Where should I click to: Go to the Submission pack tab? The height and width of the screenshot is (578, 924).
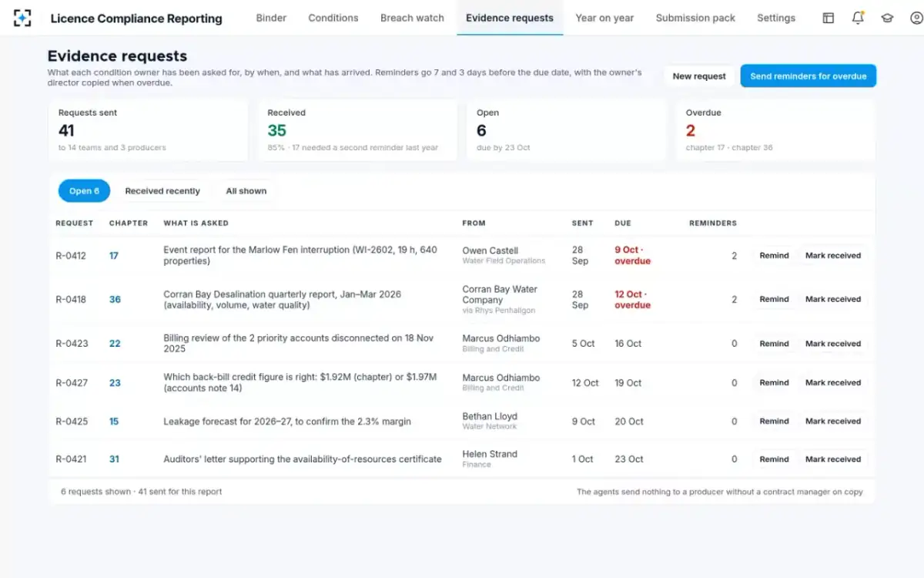click(695, 18)
